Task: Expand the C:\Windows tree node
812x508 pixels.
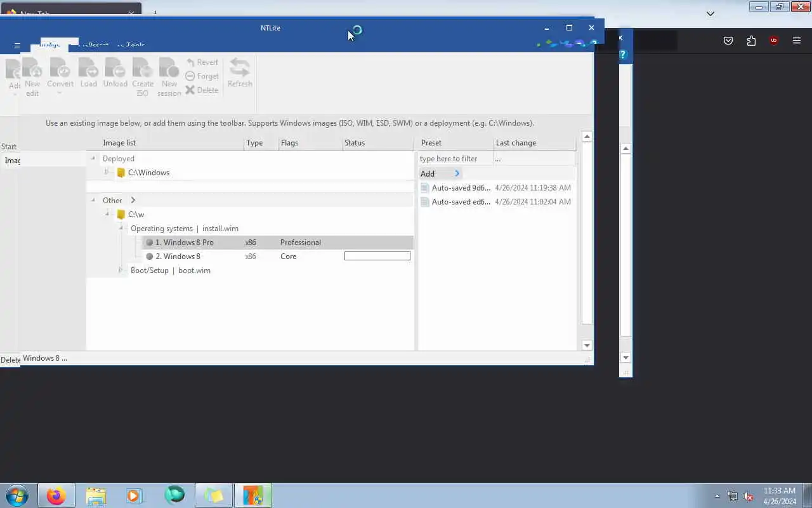Action: 107,173
